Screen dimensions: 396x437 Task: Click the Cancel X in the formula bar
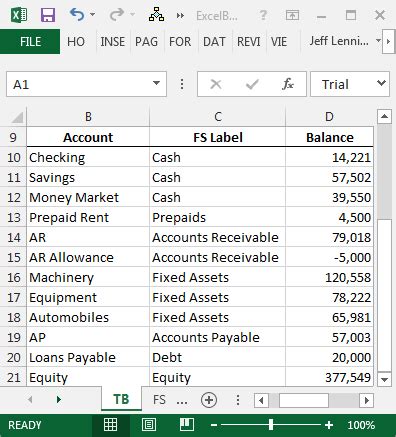point(216,84)
